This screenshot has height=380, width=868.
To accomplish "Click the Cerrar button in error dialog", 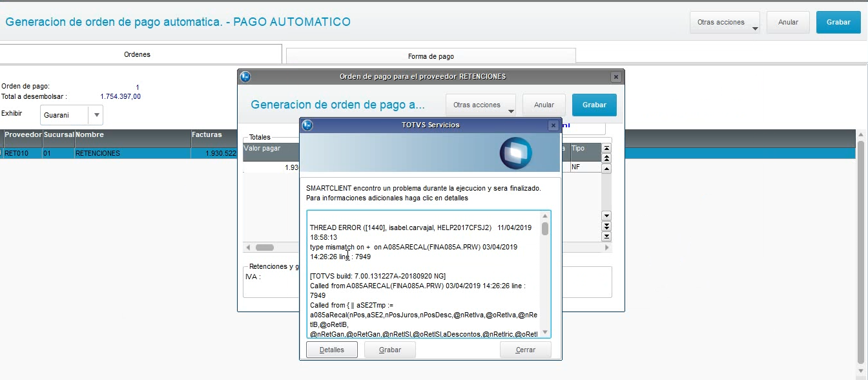I will 526,350.
